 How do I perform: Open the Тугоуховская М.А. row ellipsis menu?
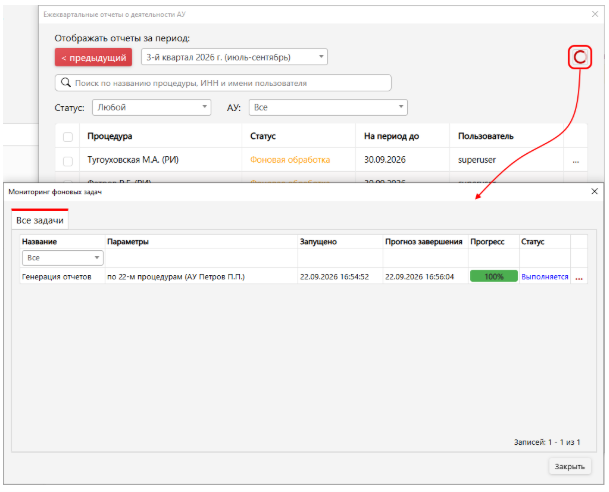point(576,161)
